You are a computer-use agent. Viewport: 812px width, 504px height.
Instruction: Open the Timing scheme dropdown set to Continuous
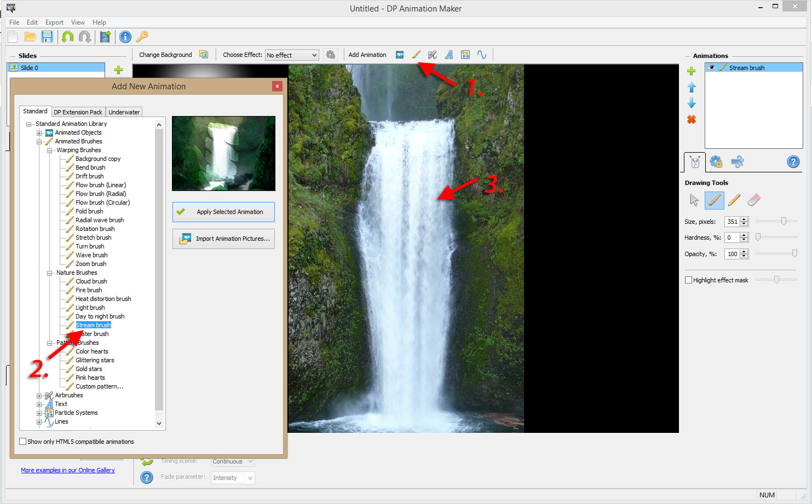(x=232, y=461)
